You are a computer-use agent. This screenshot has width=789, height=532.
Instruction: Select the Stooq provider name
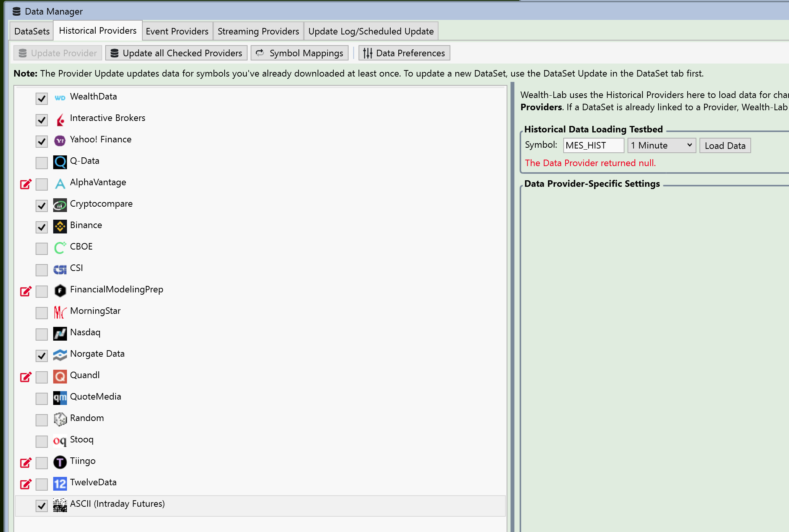point(82,439)
